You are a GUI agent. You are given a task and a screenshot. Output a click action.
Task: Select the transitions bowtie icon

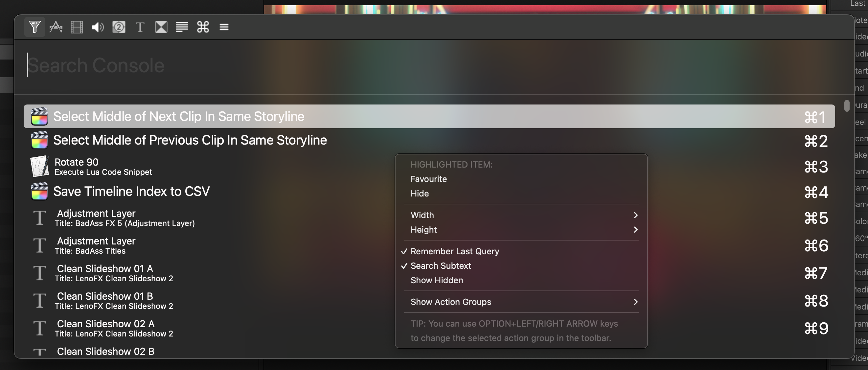pyautogui.click(x=161, y=27)
